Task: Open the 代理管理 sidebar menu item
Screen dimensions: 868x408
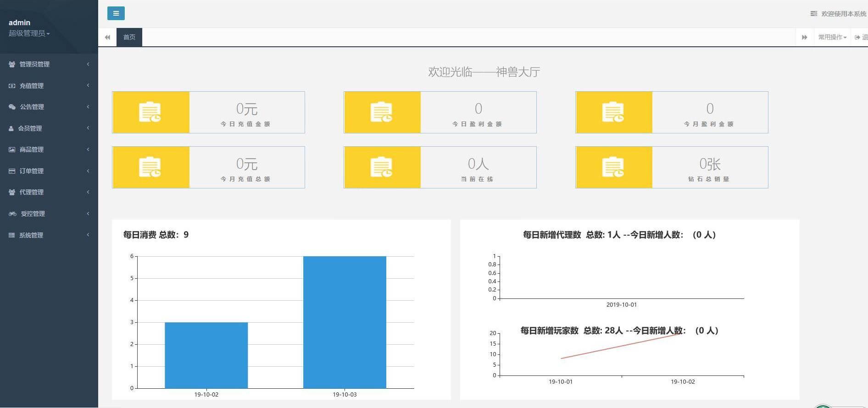Action: pos(32,192)
